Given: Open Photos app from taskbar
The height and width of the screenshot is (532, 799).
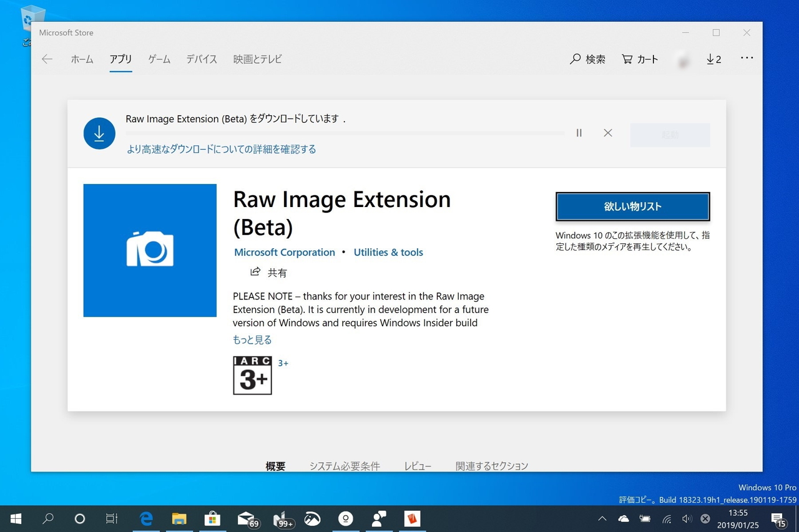Looking at the screenshot, I should pos(312,519).
